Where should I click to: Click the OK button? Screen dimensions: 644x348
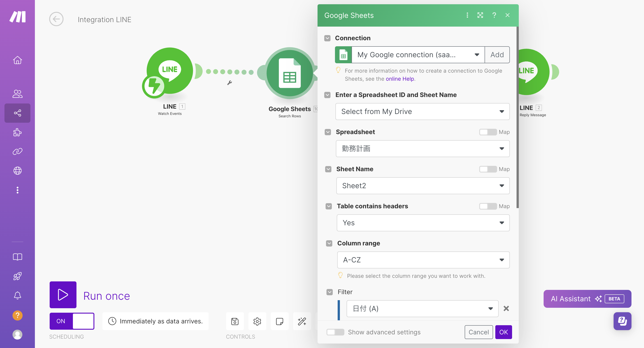(x=503, y=332)
